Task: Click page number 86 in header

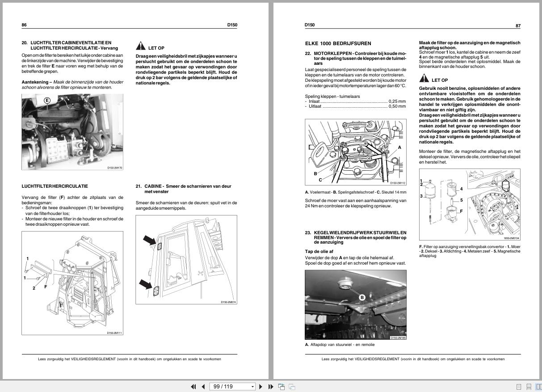Action: [x=24, y=25]
